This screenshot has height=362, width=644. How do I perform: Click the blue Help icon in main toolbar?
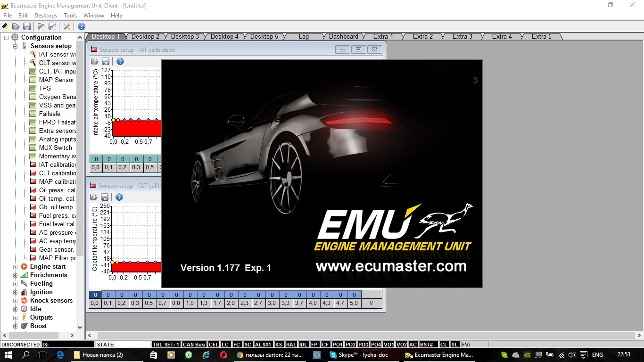[x=82, y=26]
